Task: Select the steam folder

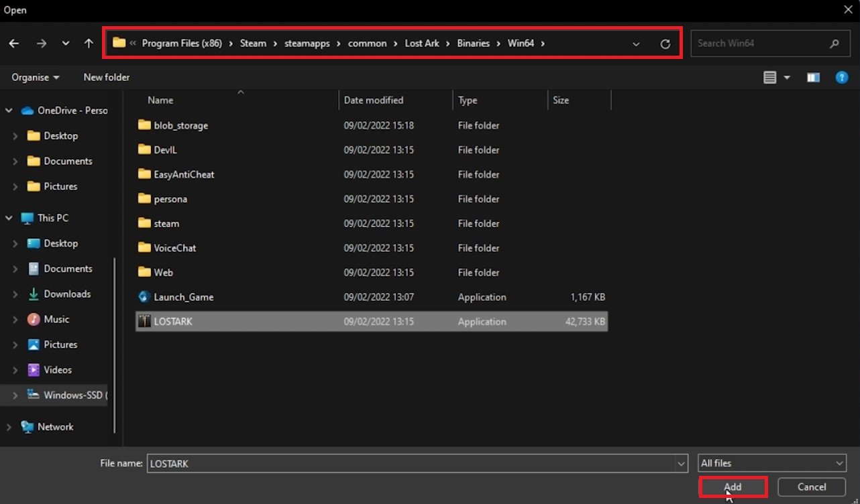Action: pos(166,223)
